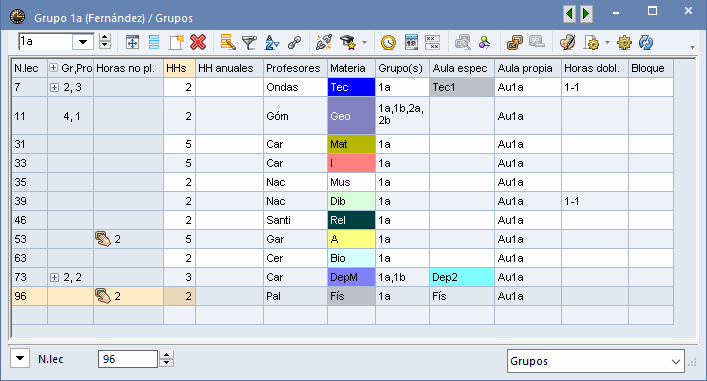The height and width of the screenshot is (381, 707).
Task: Click the Horas dobl. column header
Action: (x=595, y=68)
